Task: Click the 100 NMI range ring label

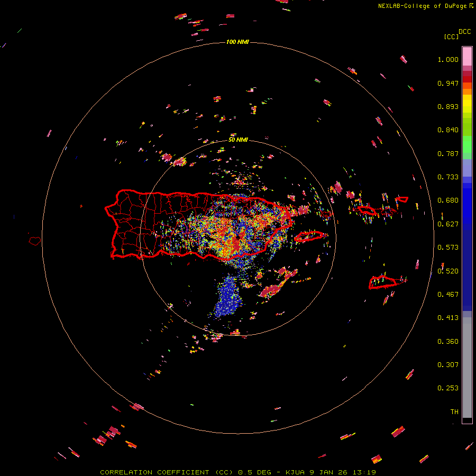Action: coord(237,42)
